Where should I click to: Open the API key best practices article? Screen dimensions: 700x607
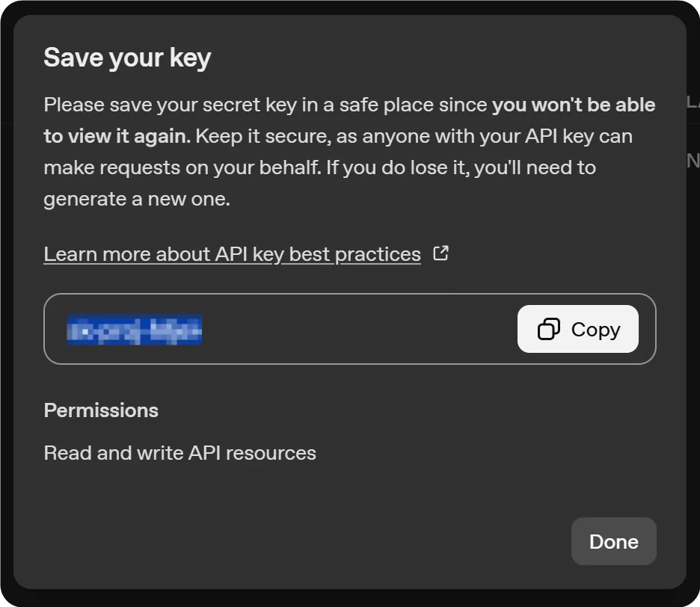[x=232, y=253]
